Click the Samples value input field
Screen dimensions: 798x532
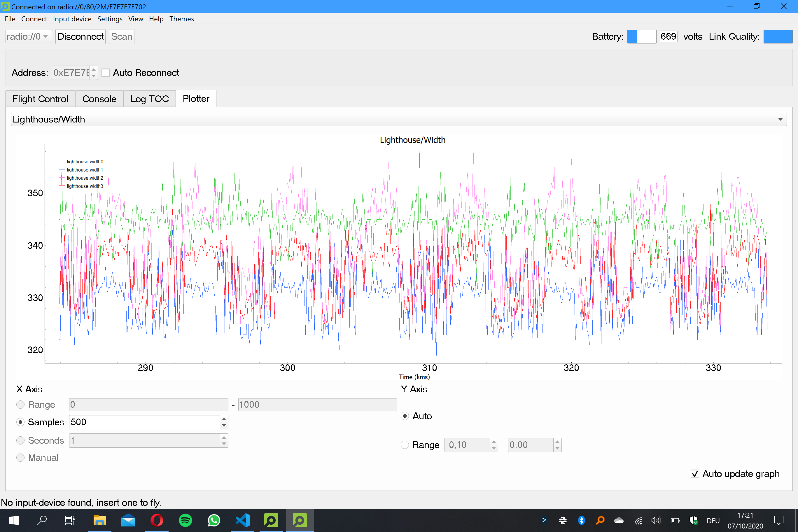click(145, 422)
